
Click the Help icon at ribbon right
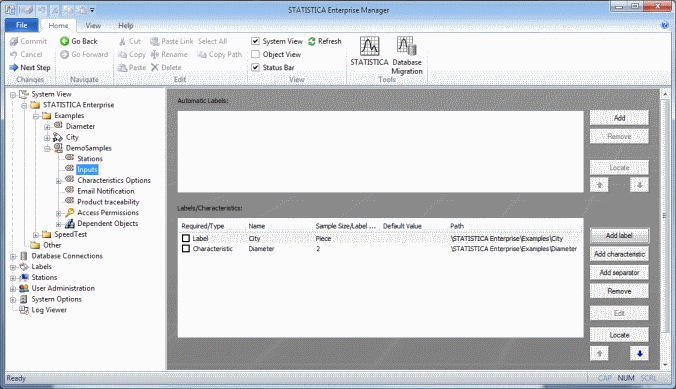point(664,25)
